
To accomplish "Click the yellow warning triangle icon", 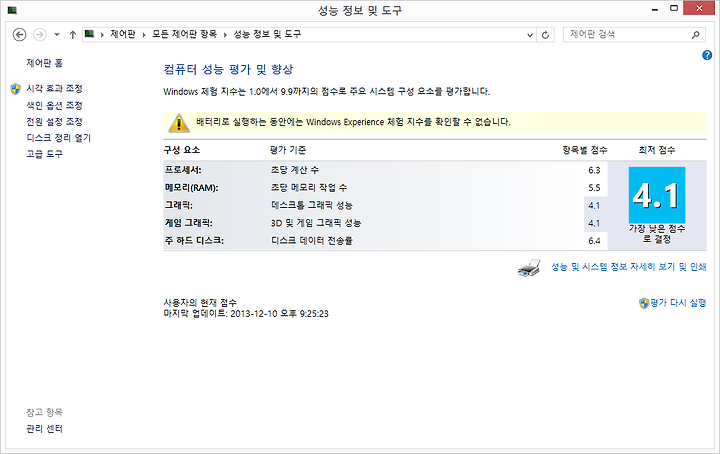I will tap(179, 122).
